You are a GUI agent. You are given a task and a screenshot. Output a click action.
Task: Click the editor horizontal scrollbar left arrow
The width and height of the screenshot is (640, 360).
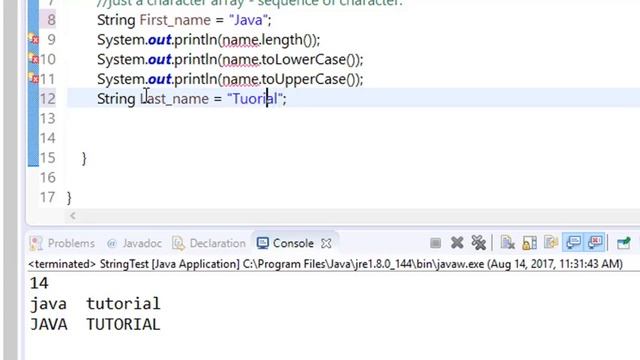[73, 216]
